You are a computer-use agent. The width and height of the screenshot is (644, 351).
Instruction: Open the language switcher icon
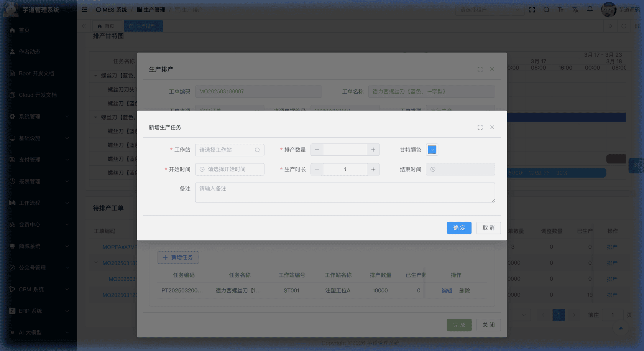pos(575,10)
